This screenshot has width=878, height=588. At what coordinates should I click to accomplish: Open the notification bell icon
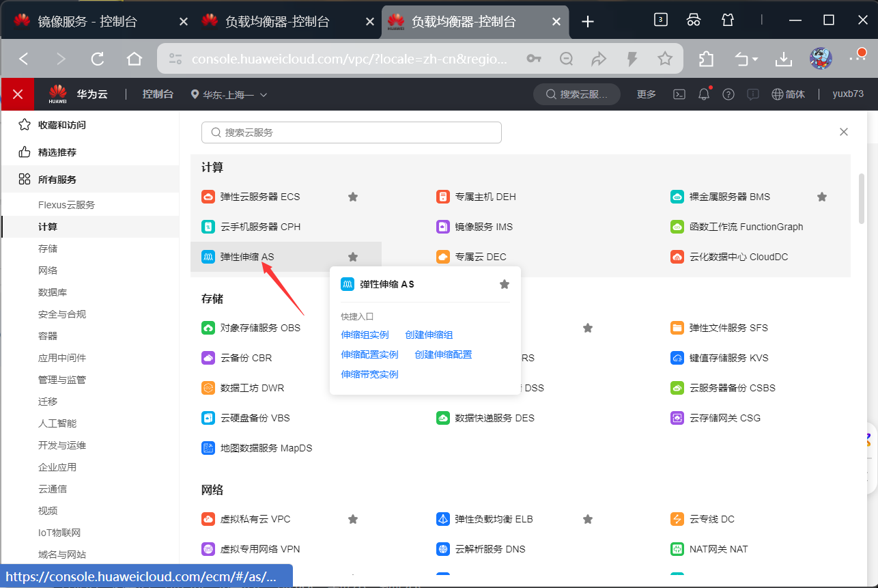(704, 94)
